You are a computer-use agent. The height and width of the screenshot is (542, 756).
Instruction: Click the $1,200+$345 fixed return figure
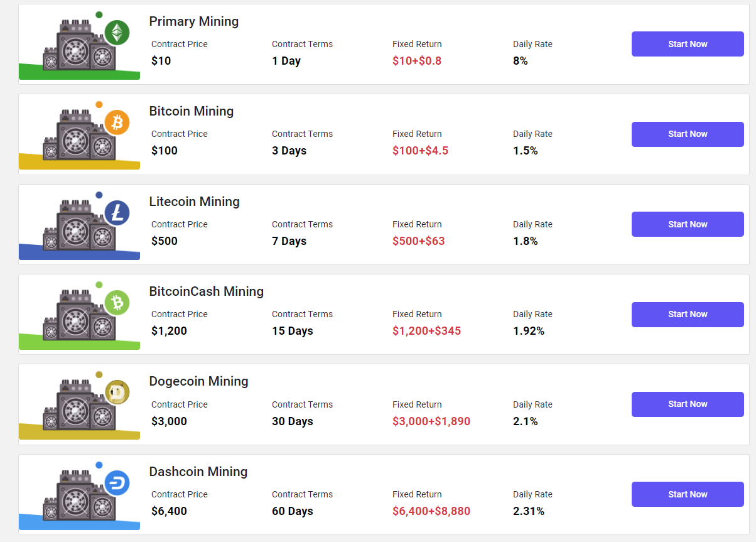[x=426, y=330]
